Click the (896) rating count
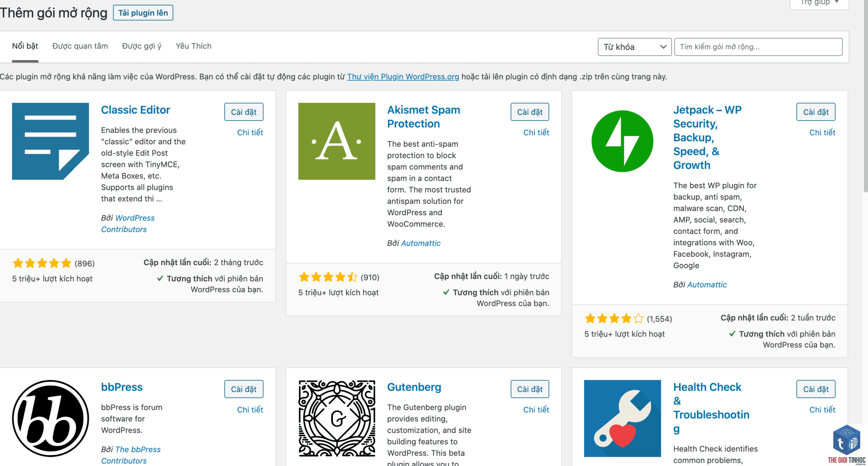This screenshot has width=868, height=466. 84,263
